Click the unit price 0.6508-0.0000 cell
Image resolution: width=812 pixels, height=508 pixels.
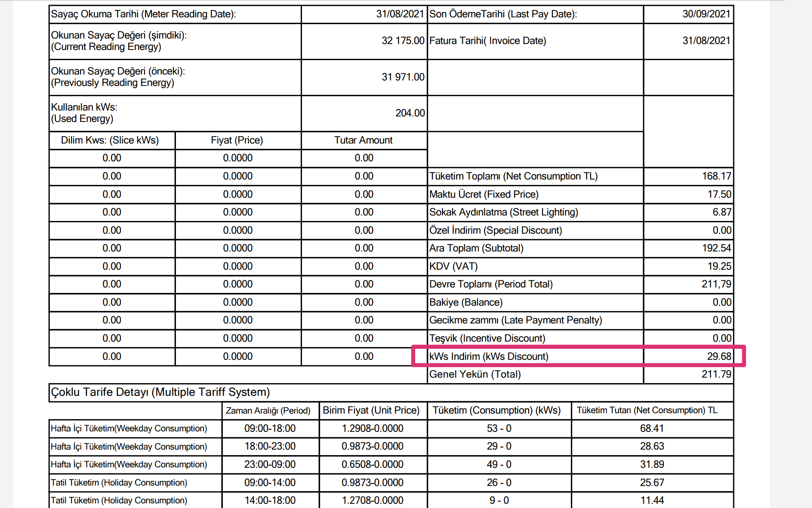pyautogui.click(x=372, y=464)
